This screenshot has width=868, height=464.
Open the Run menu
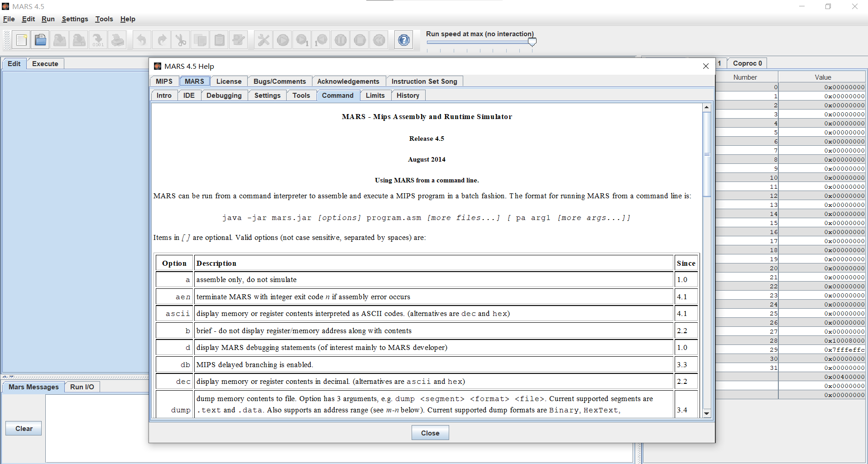click(x=48, y=19)
